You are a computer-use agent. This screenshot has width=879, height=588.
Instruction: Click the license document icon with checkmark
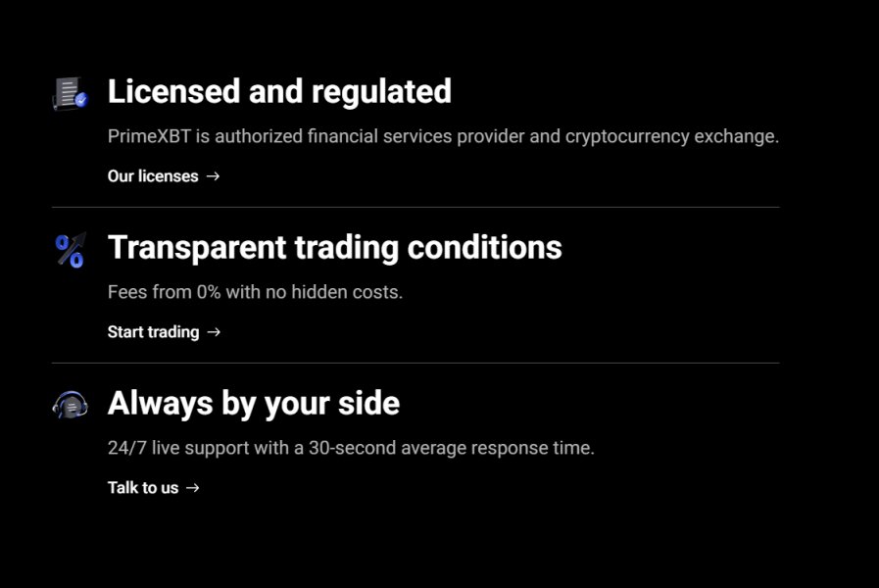(70, 94)
